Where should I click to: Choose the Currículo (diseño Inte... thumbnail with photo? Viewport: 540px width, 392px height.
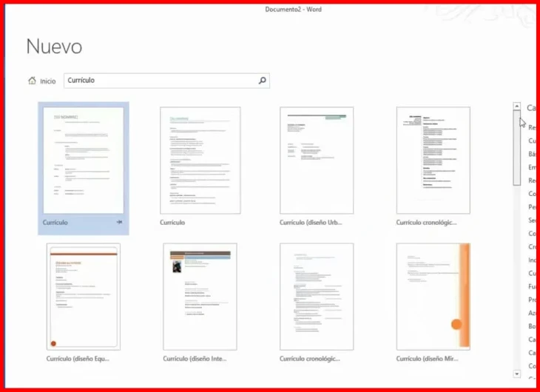click(200, 297)
